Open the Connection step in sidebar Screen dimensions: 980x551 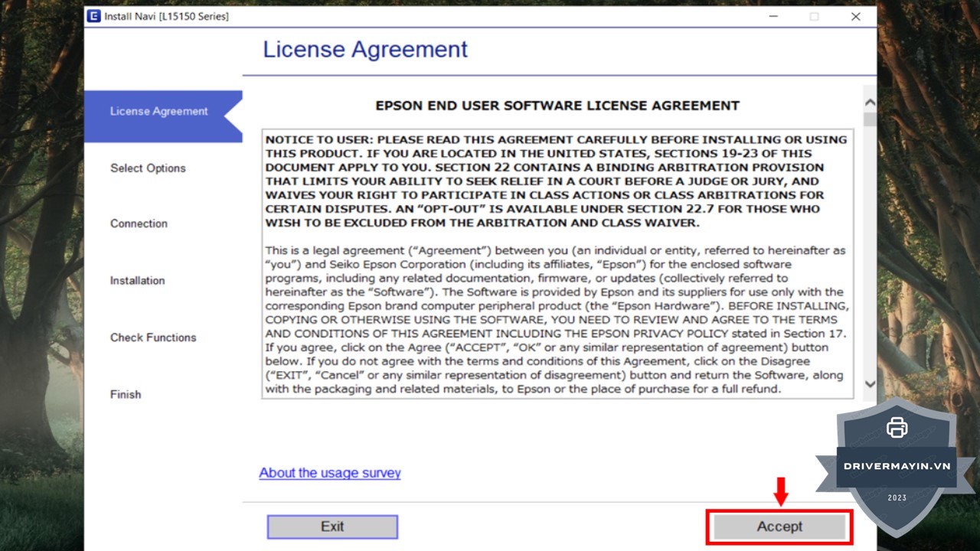(139, 223)
